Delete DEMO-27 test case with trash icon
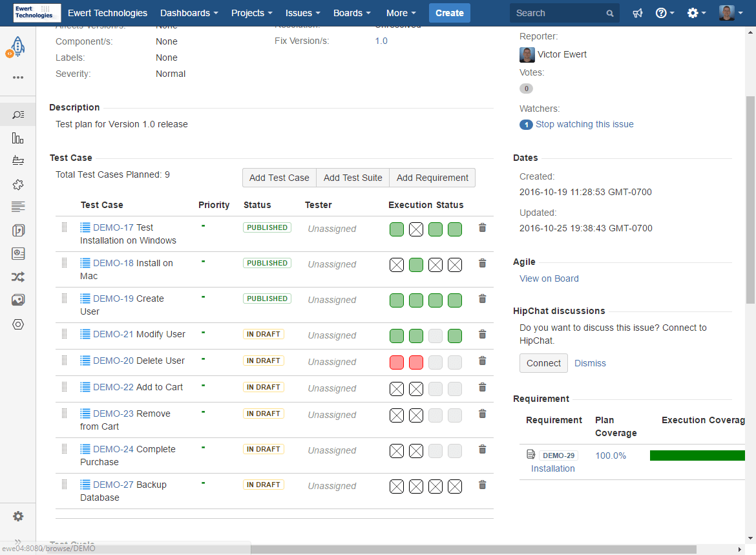This screenshot has height=555, width=756. point(482,485)
